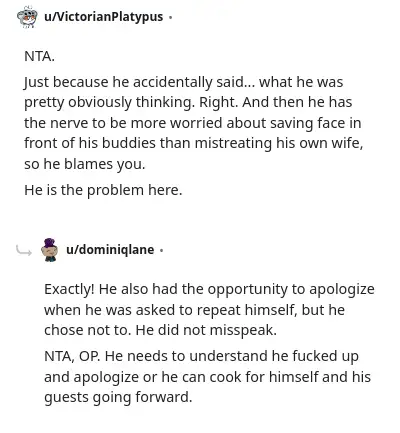Open the u/VictorianPlatypus username link
400x433 pixels.
click(x=104, y=17)
